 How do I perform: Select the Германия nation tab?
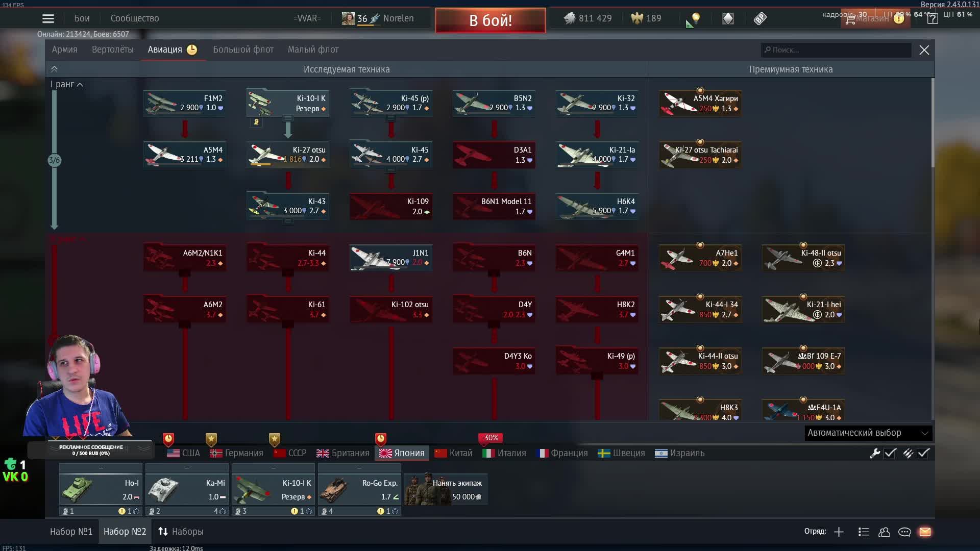coord(237,453)
